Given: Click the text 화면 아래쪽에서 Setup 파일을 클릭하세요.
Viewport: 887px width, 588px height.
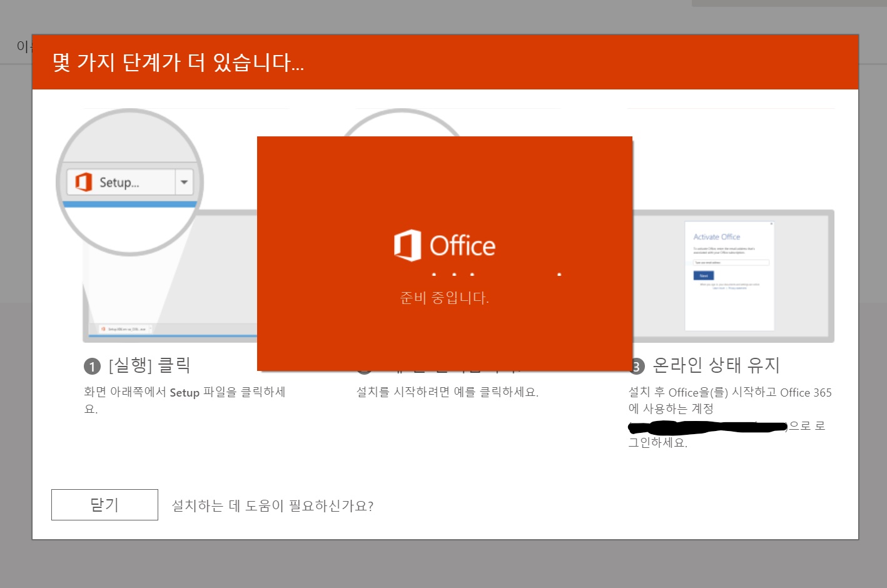Looking at the screenshot, I should coord(185,400).
